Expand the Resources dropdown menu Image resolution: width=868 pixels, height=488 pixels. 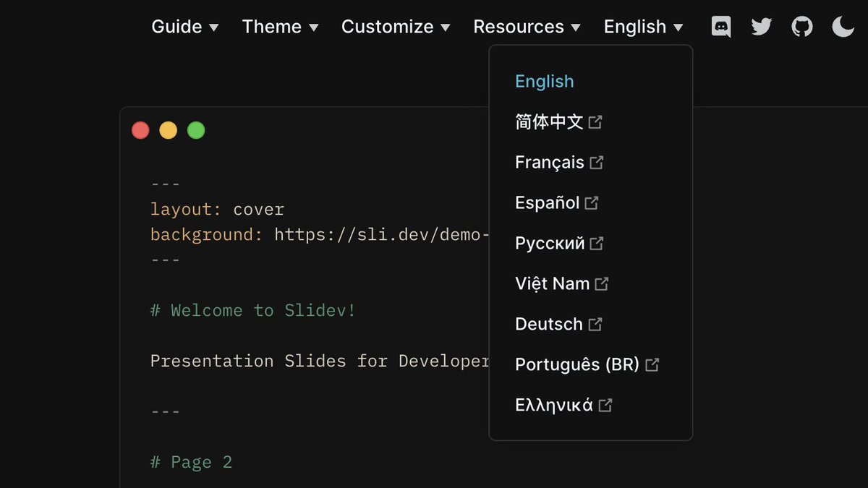point(527,27)
